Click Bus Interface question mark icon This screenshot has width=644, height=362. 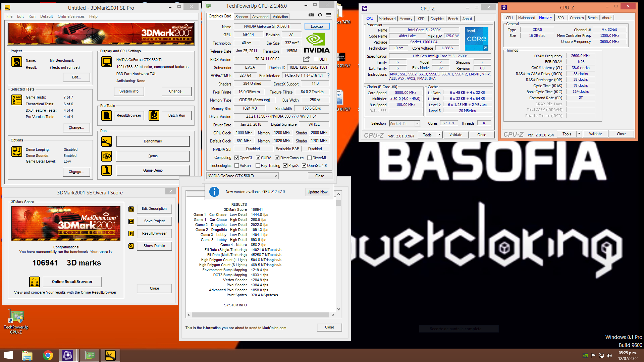coord(328,75)
